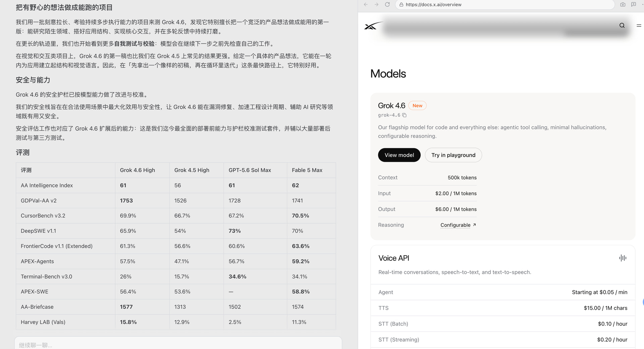Click the AA Intelligence Index row label
The image size is (644, 349).
point(47,185)
